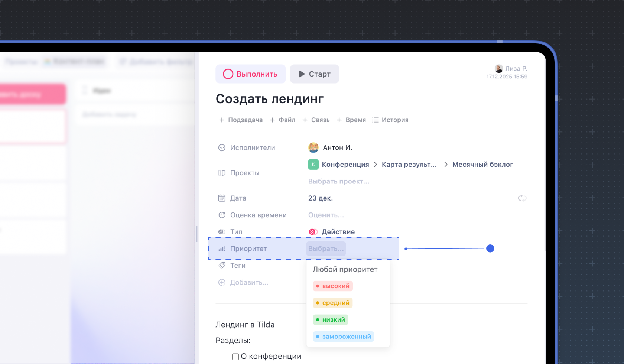The image size is (624, 364).
Task: Open the История log
Action: point(390,120)
